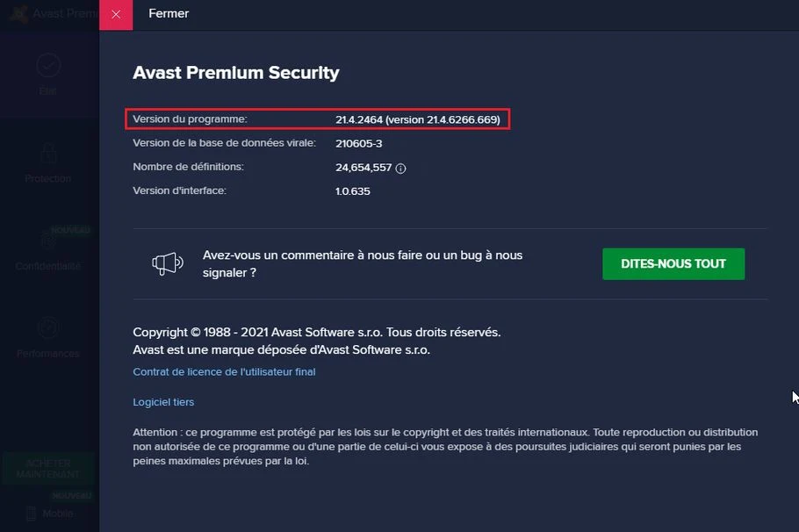799x532 pixels.
Task: Click the definitions count 24,654,557
Action: [x=364, y=167]
